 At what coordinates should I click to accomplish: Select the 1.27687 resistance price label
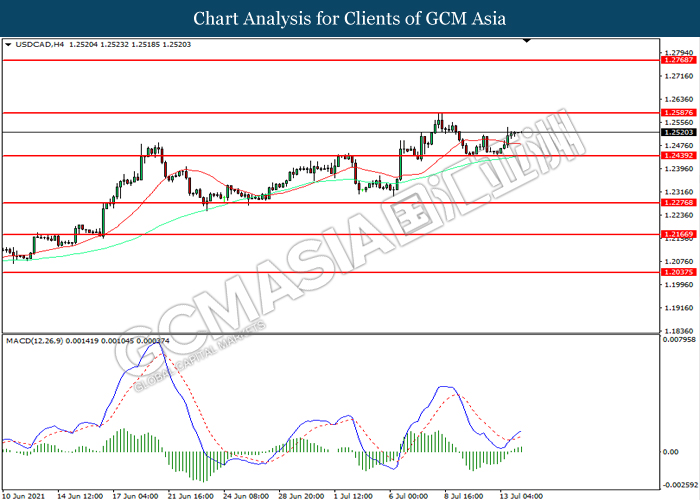[679, 60]
